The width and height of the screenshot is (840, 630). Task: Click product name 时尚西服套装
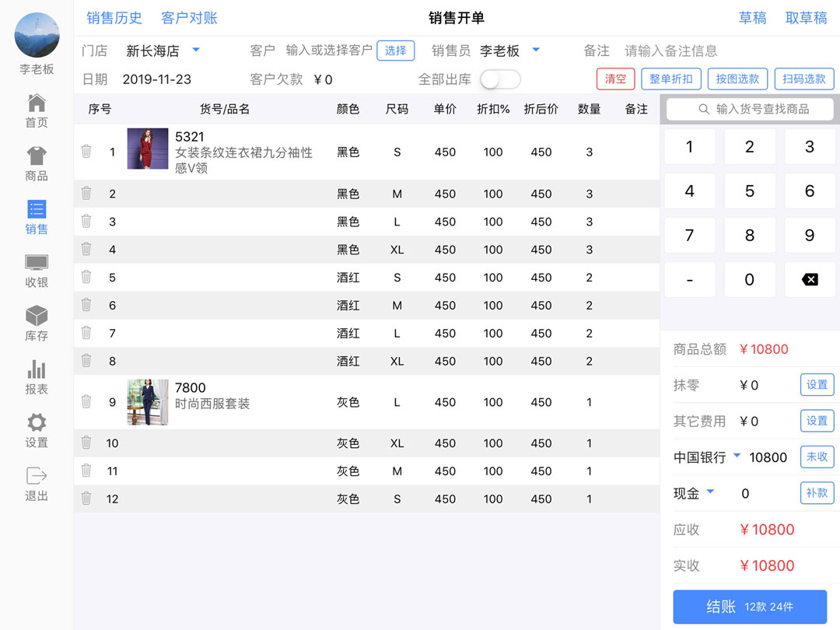tap(212, 404)
